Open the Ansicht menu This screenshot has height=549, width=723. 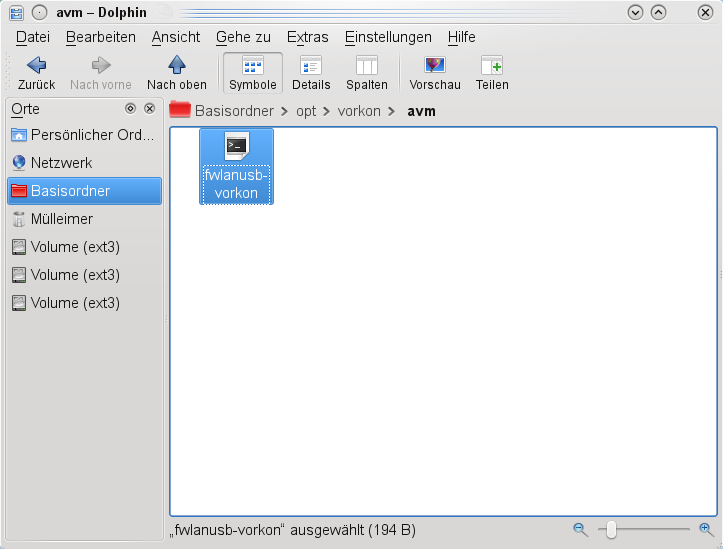(x=176, y=37)
